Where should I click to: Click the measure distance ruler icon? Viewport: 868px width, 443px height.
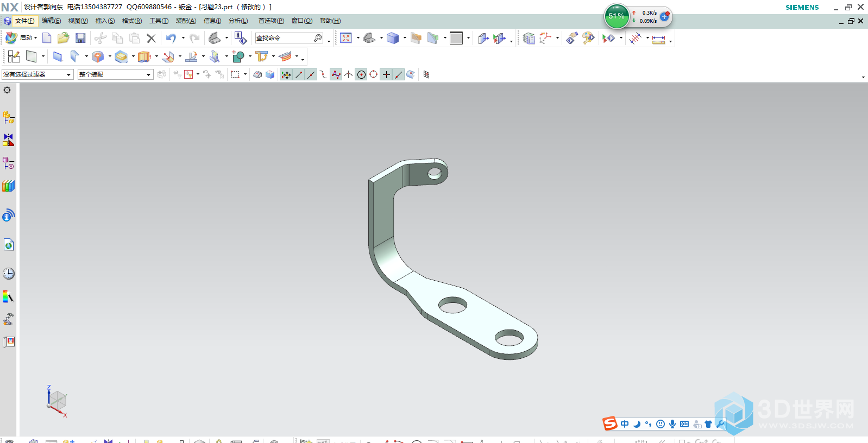[x=658, y=39]
